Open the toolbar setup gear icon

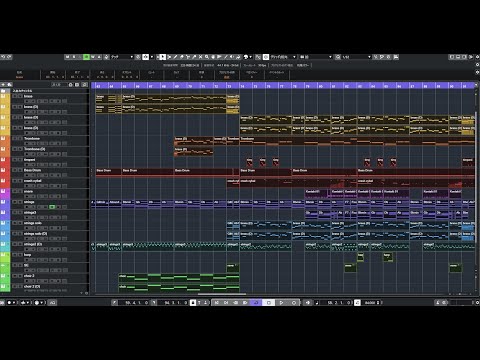click(477, 57)
